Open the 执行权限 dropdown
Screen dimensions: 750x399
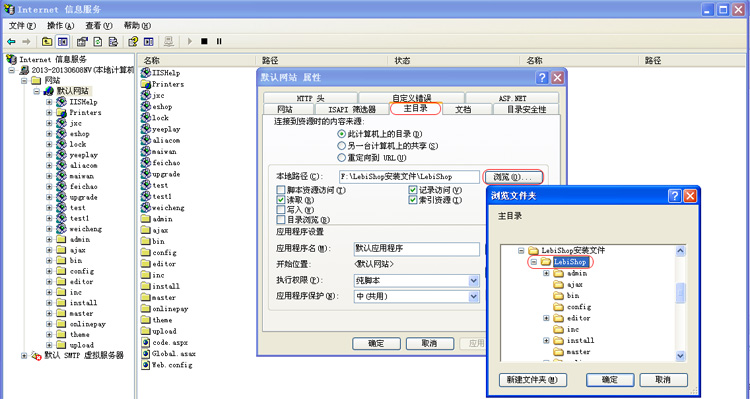coord(474,280)
